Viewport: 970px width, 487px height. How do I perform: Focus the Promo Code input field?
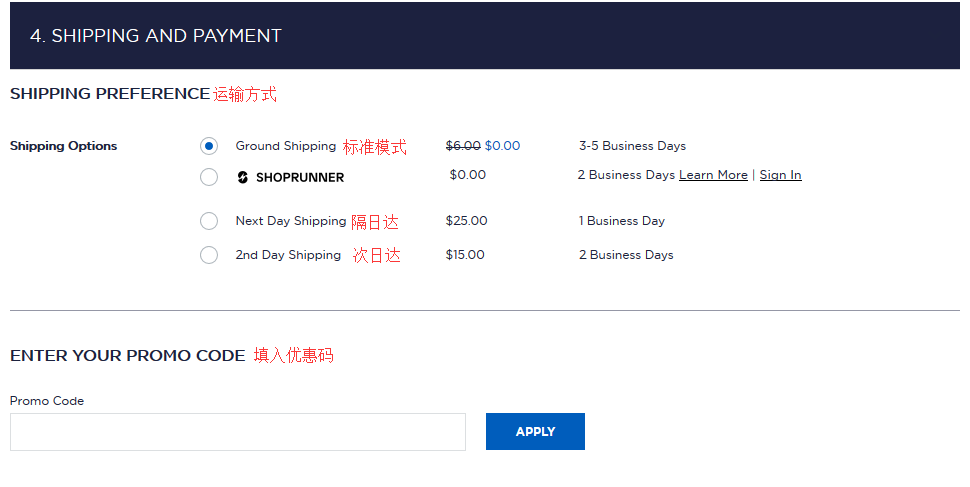click(238, 432)
